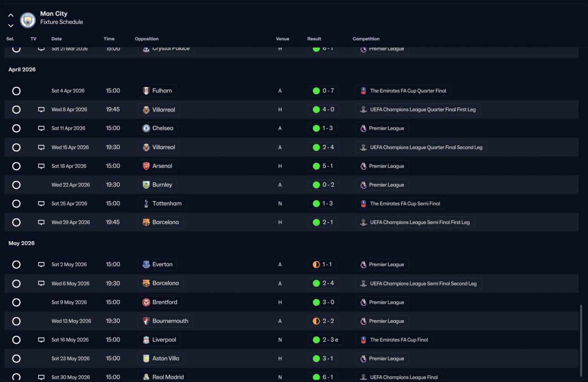Click the Bournemouth club crest
Screen dimensions: 588x382
(x=146, y=321)
